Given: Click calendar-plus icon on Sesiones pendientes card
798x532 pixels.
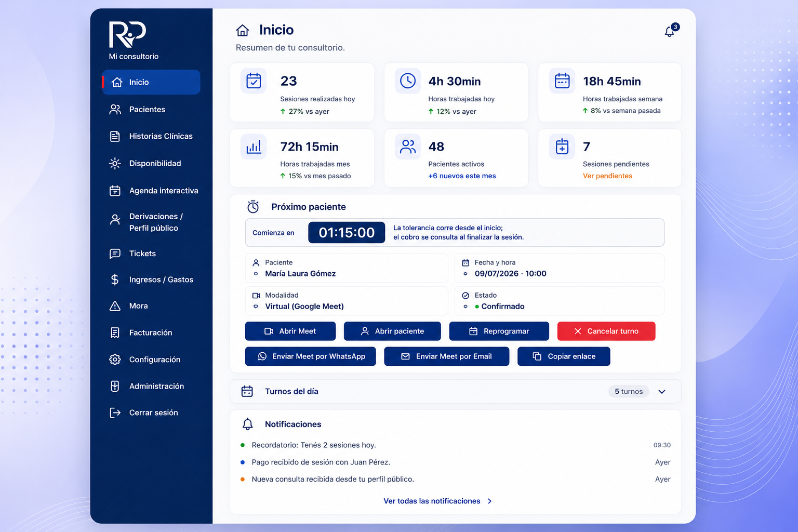Looking at the screenshot, I should pyautogui.click(x=562, y=147).
